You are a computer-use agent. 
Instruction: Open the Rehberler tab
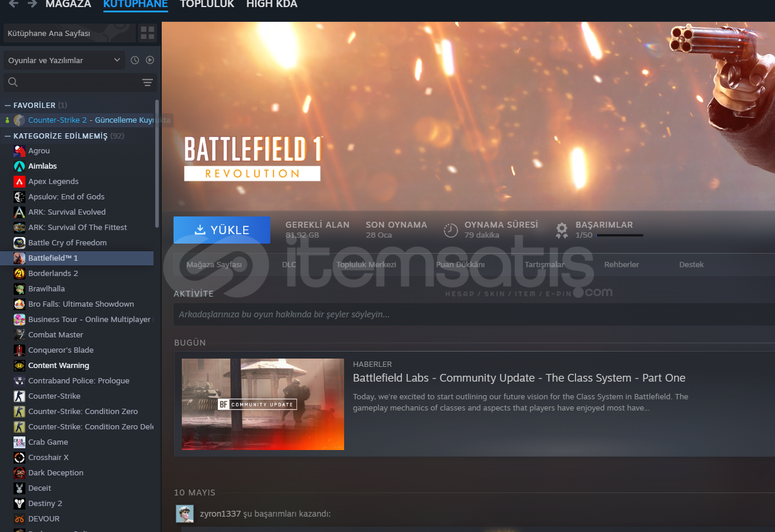[622, 265]
